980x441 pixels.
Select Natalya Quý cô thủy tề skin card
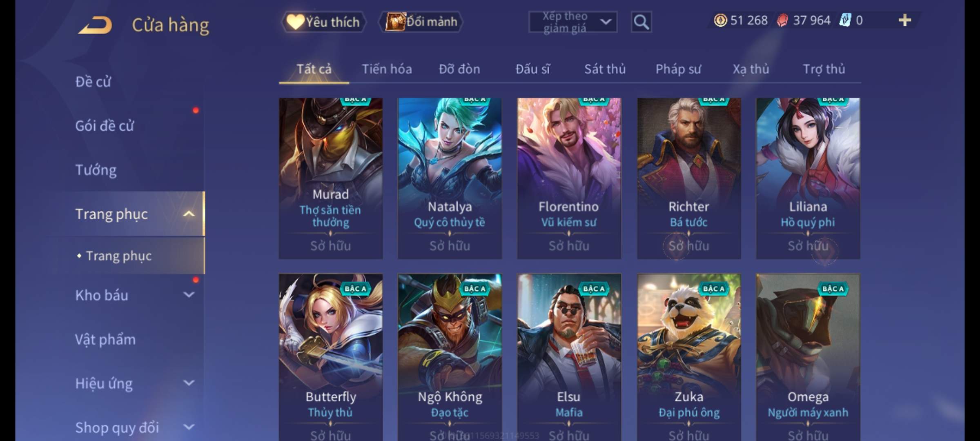tap(450, 178)
